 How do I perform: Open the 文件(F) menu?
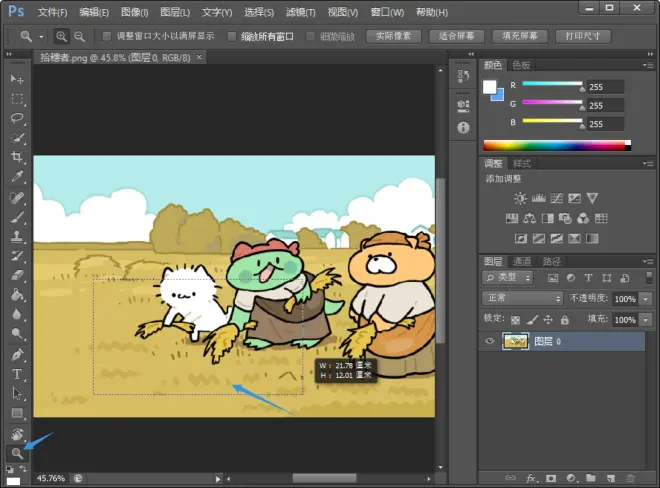point(53,12)
